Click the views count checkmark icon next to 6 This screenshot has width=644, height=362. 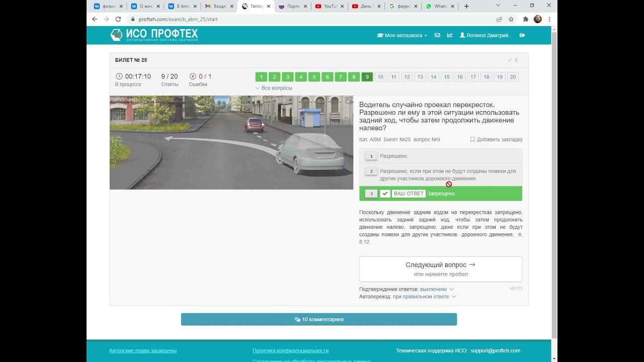coord(510,60)
